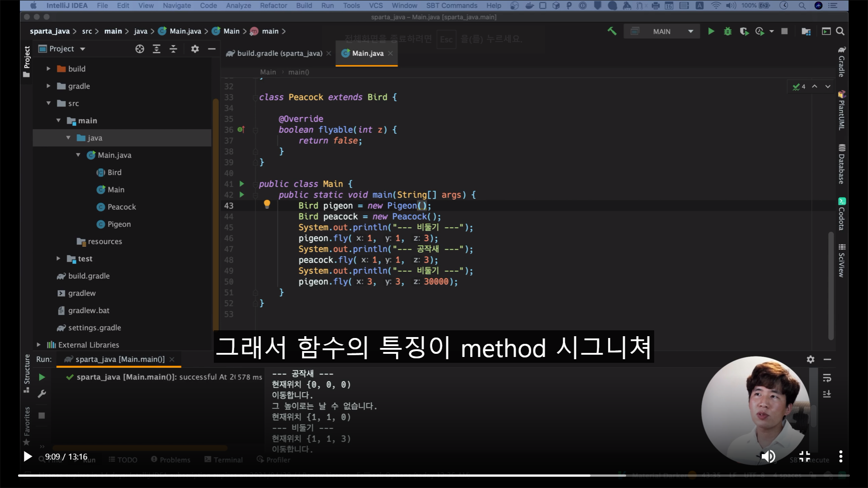Collapse the main folder in the tree

(58, 121)
